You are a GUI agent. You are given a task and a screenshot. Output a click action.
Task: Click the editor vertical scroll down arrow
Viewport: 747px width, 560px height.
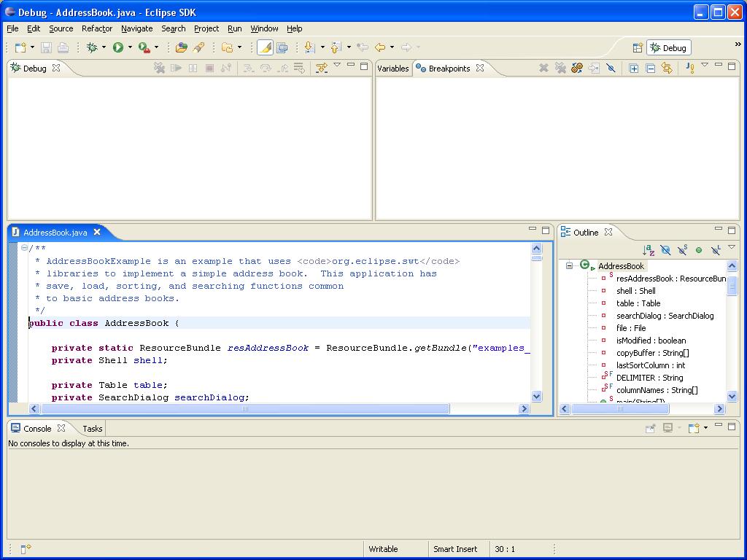(x=536, y=396)
